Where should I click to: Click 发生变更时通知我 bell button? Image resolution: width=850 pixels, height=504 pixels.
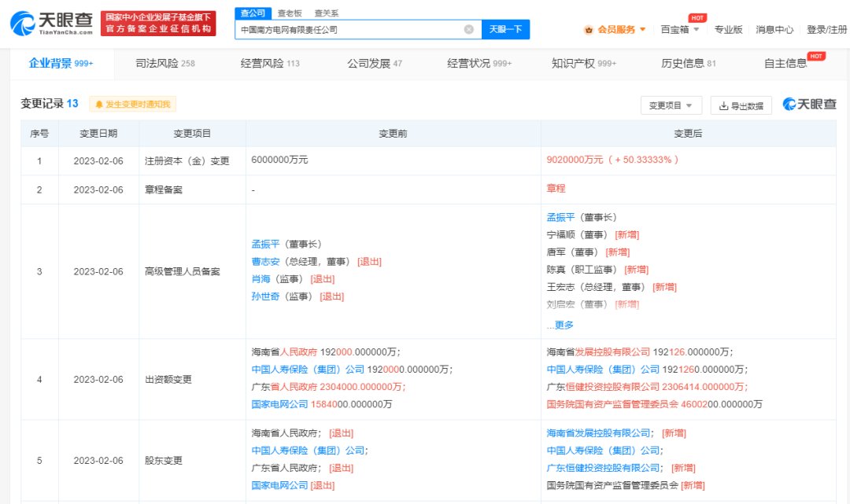(x=132, y=104)
